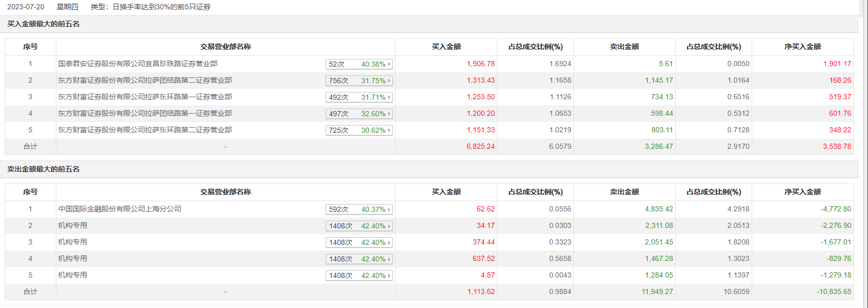Click the arrow icon beside 32.60%
This screenshot has width=868, height=308.
pos(389,114)
